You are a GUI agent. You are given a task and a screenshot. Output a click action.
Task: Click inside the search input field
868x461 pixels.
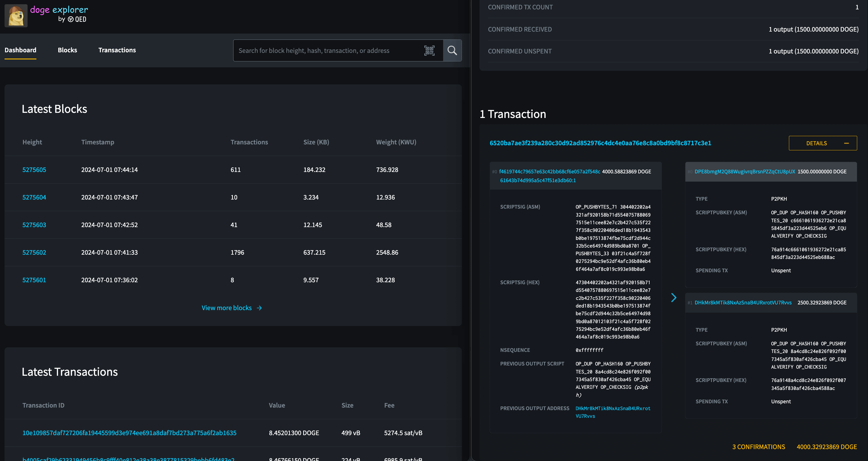coord(330,50)
